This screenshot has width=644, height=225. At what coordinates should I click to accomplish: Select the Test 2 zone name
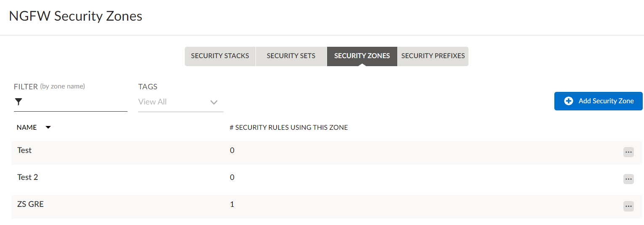click(x=28, y=177)
